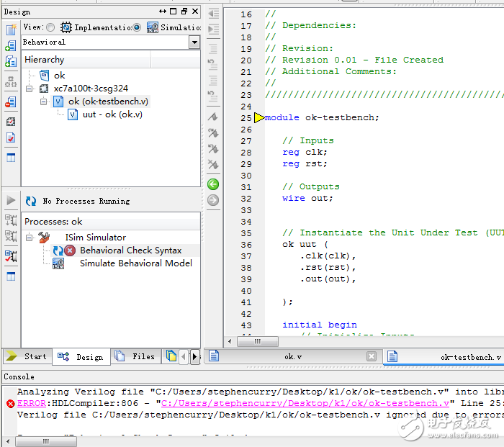Click line 25 module ok-testbench code

tap(322, 117)
